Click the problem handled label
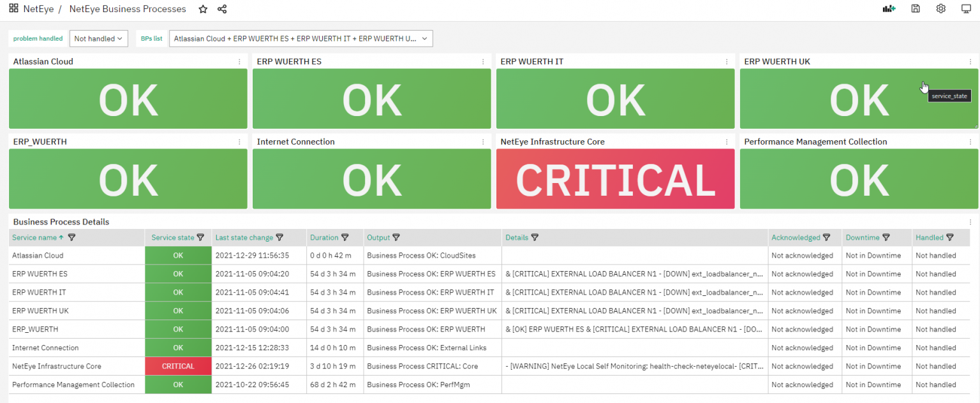 [x=37, y=38]
